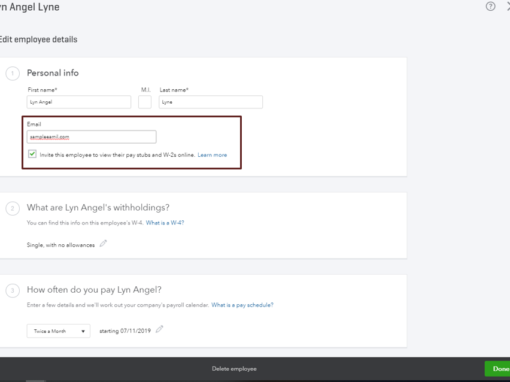This screenshot has height=382, width=510.
Task: Click the First name input field
Action: tap(79, 102)
